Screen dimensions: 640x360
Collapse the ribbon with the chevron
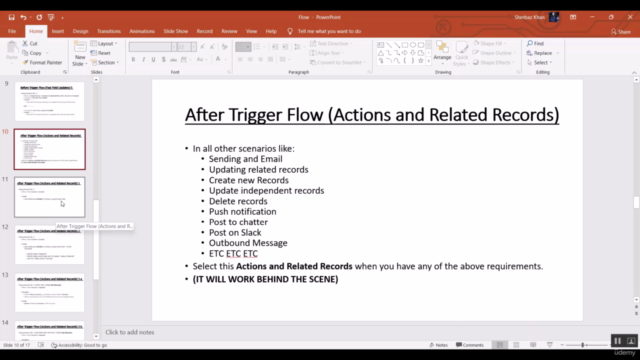point(634,72)
